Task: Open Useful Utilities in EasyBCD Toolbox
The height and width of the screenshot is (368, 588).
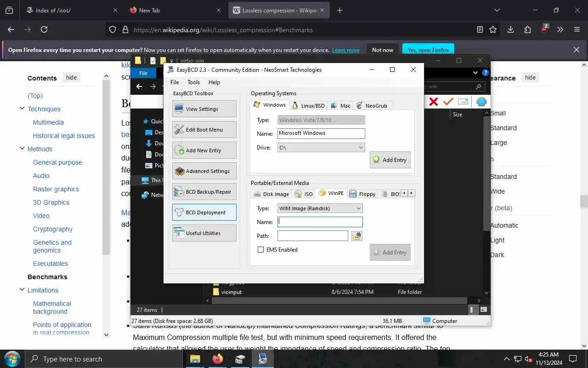Action: coord(204,233)
